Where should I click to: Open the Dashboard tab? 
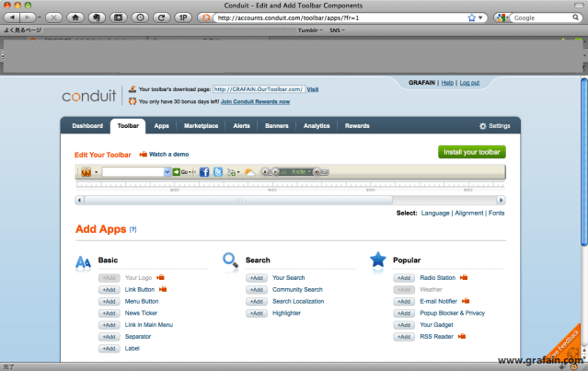(x=87, y=126)
